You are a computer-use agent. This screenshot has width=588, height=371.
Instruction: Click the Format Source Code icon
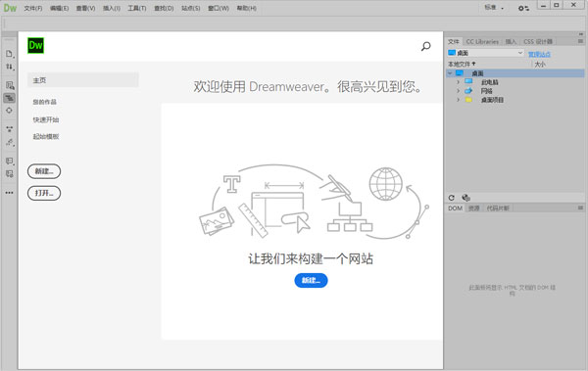pos(10,142)
